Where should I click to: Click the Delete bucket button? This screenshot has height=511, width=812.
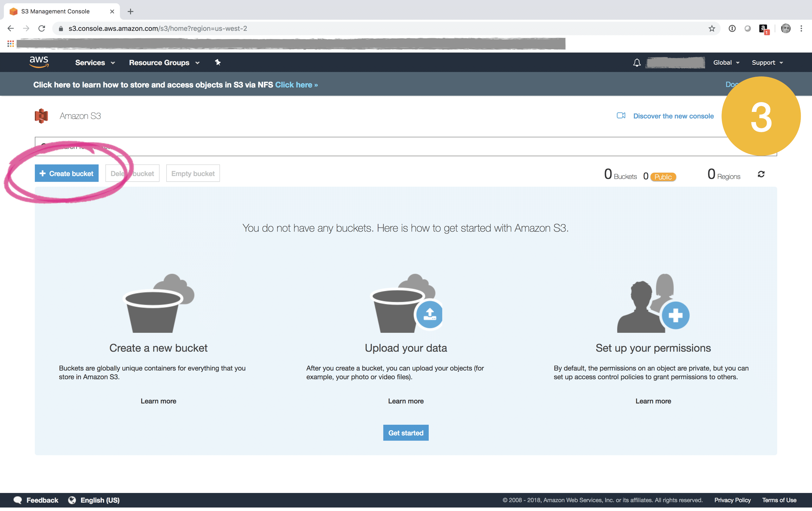point(132,173)
